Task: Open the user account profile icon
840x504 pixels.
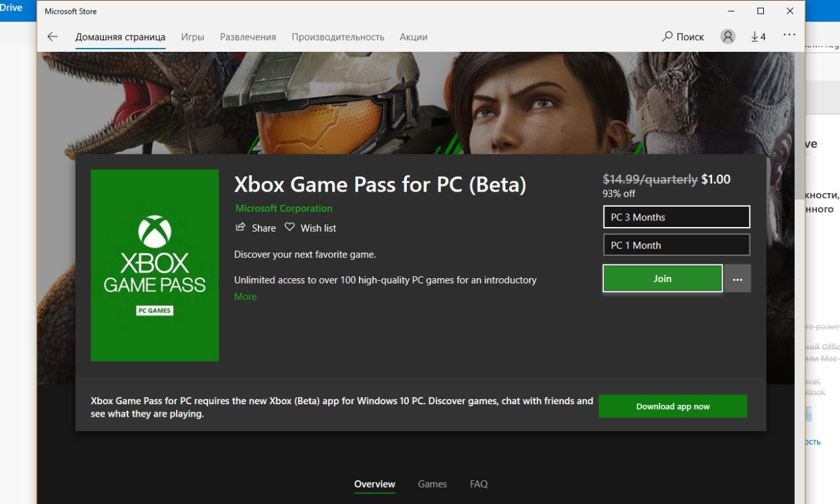Action: pyautogui.click(x=728, y=37)
